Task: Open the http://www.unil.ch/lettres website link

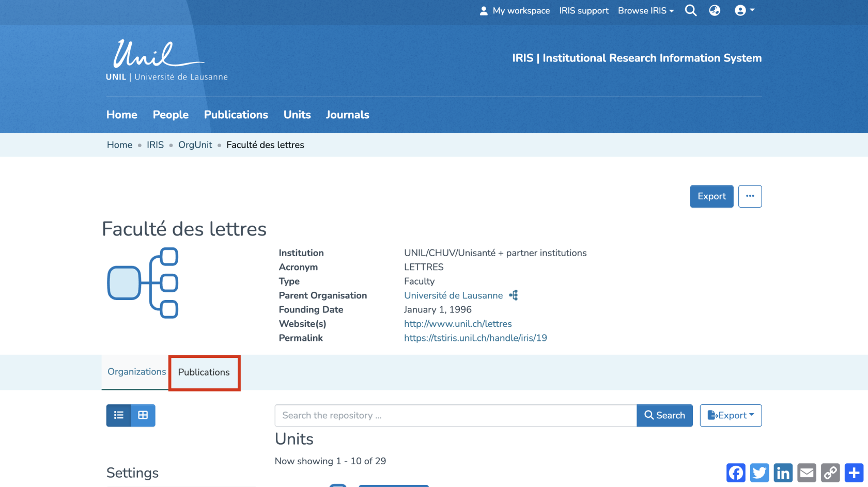Action: pos(458,324)
